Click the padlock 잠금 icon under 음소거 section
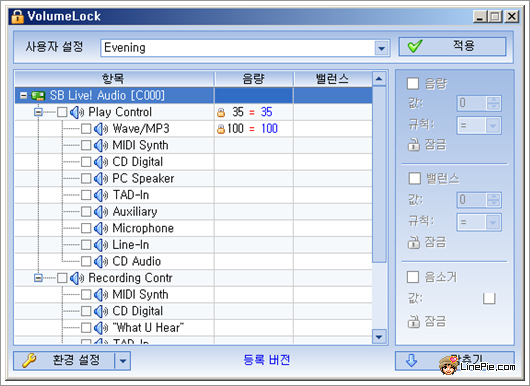This screenshot has width=530, height=386. (x=413, y=321)
